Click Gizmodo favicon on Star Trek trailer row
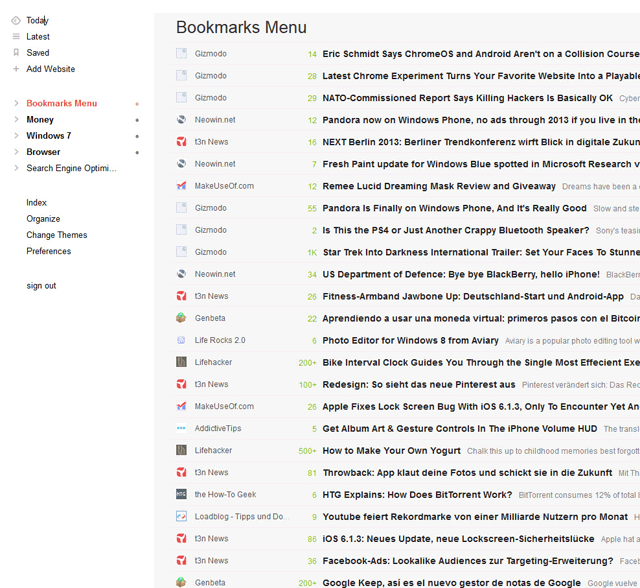 [x=181, y=252]
